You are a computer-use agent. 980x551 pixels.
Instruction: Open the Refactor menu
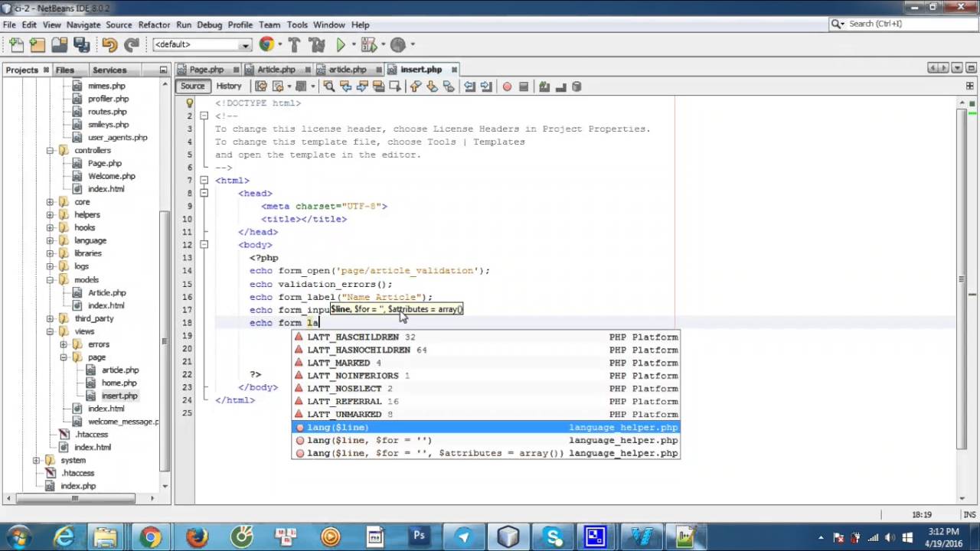[154, 24]
